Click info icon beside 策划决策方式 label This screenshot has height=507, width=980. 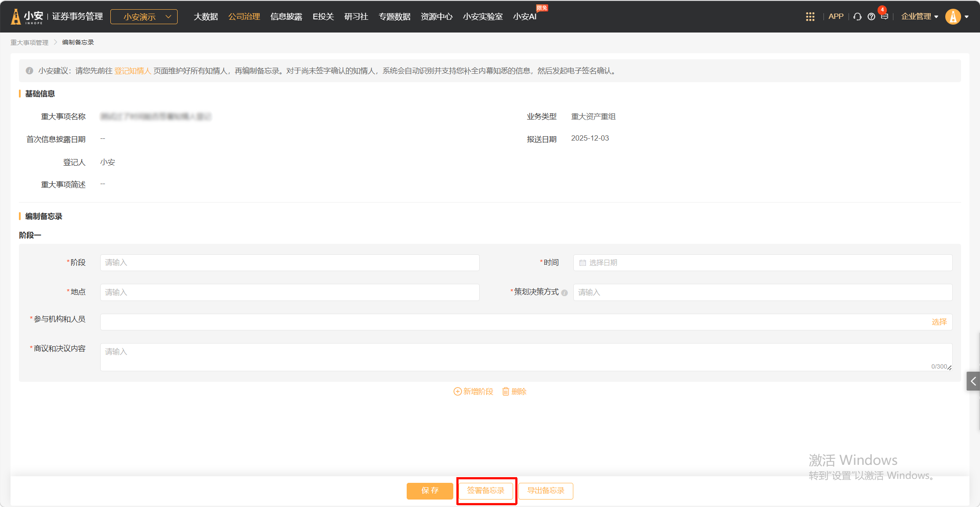(565, 293)
